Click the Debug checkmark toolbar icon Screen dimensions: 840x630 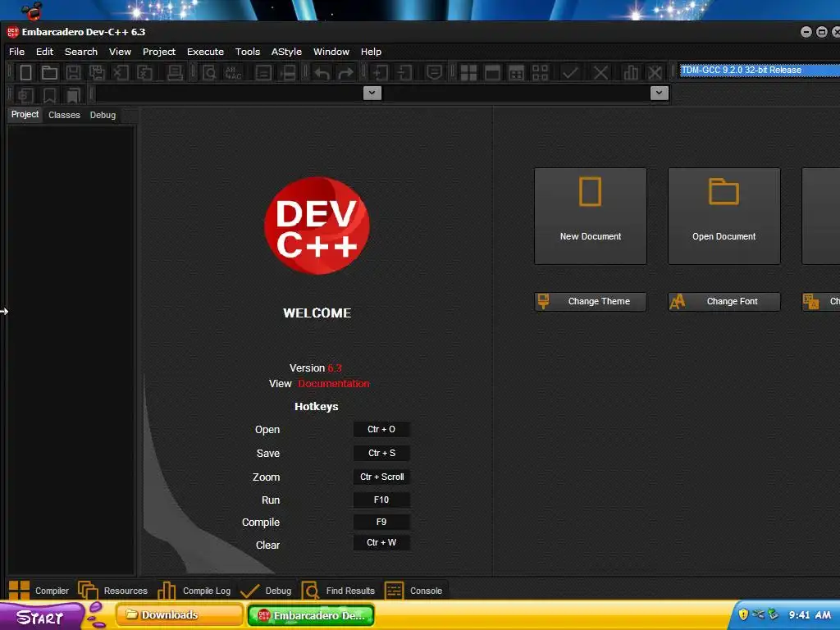tap(570, 72)
